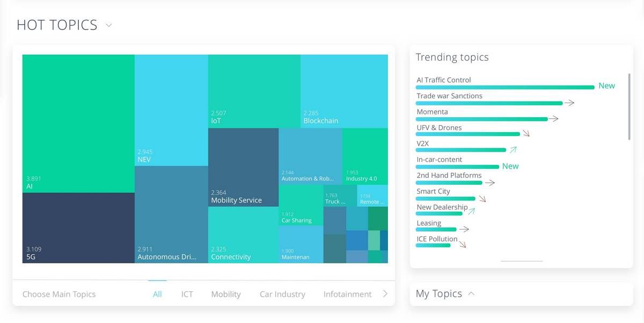Click the upward arrow beside New Dealership

(x=471, y=212)
